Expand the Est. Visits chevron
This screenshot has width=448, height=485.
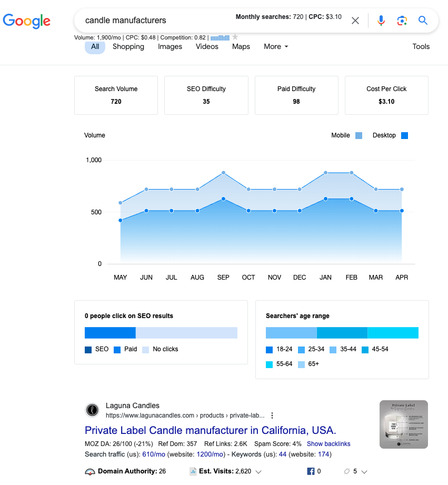coord(258,472)
